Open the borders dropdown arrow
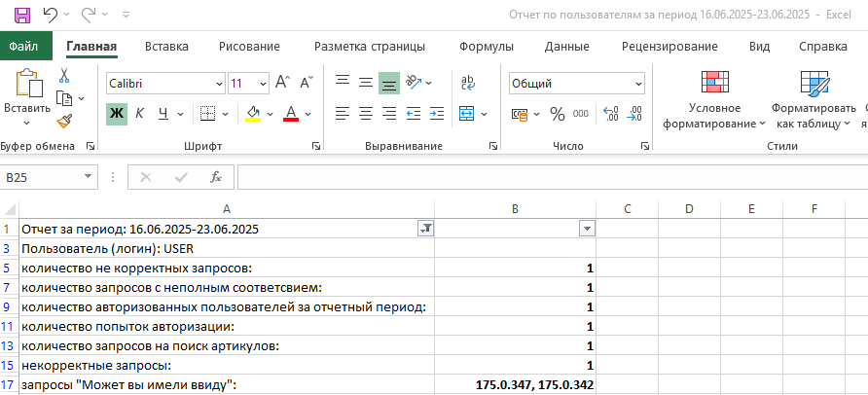 pyautogui.click(x=226, y=114)
